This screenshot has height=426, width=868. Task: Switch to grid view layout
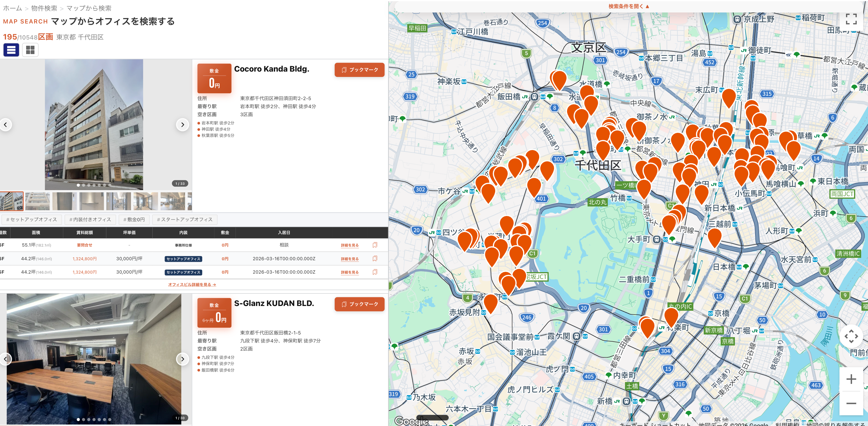(x=30, y=50)
